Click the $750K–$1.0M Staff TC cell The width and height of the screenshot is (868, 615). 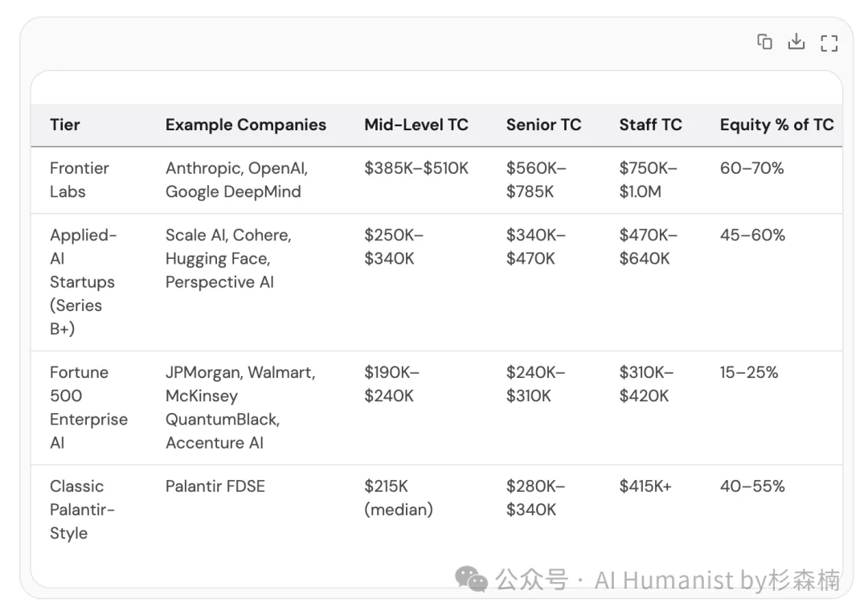click(x=649, y=180)
